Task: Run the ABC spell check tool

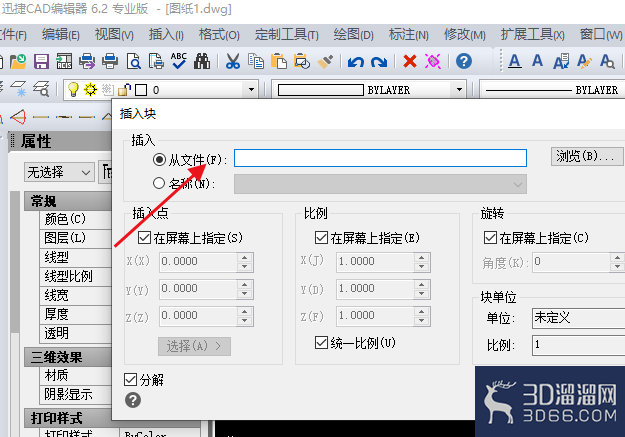Action: (179, 61)
